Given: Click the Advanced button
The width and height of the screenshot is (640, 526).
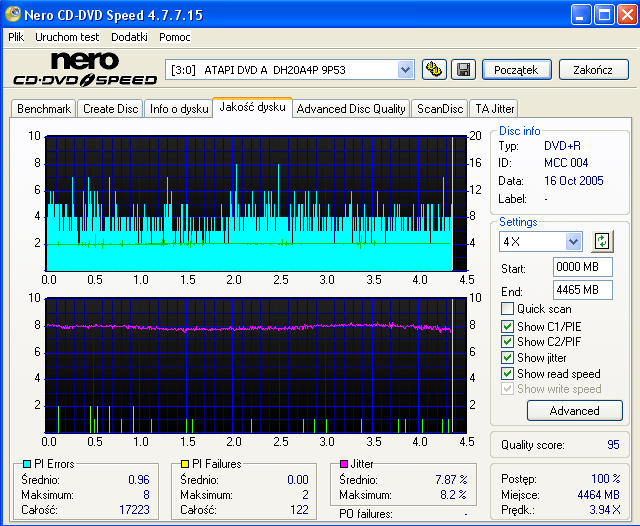Looking at the screenshot, I should click(x=574, y=411).
